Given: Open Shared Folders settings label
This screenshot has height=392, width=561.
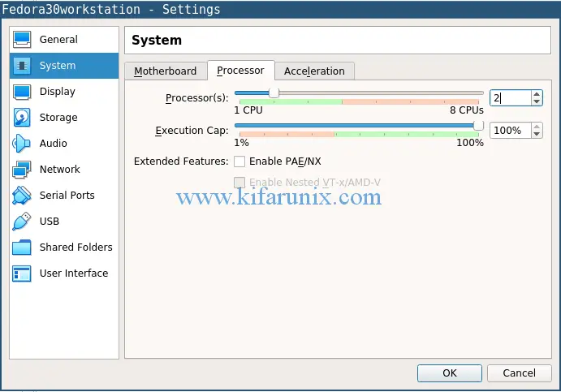Looking at the screenshot, I should 76,248.
